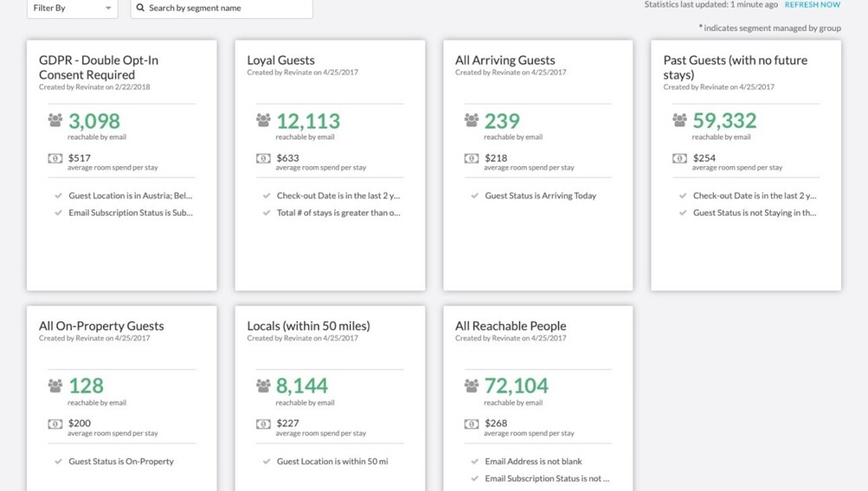Click checkmark beside Email Address is not blank

pos(475,462)
